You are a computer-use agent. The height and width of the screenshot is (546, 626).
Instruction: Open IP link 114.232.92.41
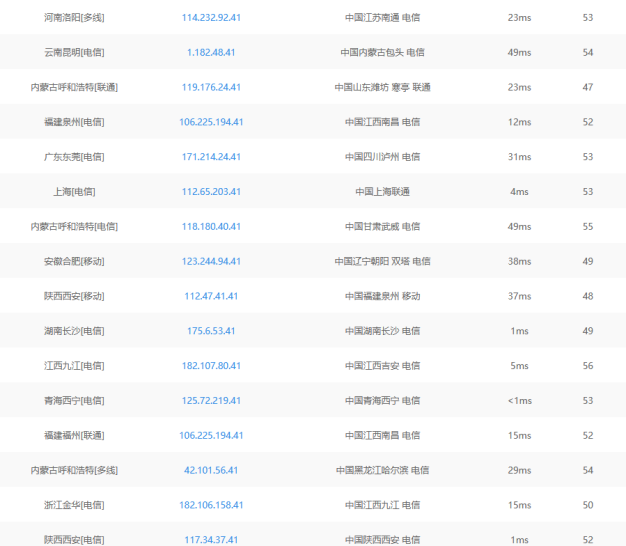pos(211,18)
